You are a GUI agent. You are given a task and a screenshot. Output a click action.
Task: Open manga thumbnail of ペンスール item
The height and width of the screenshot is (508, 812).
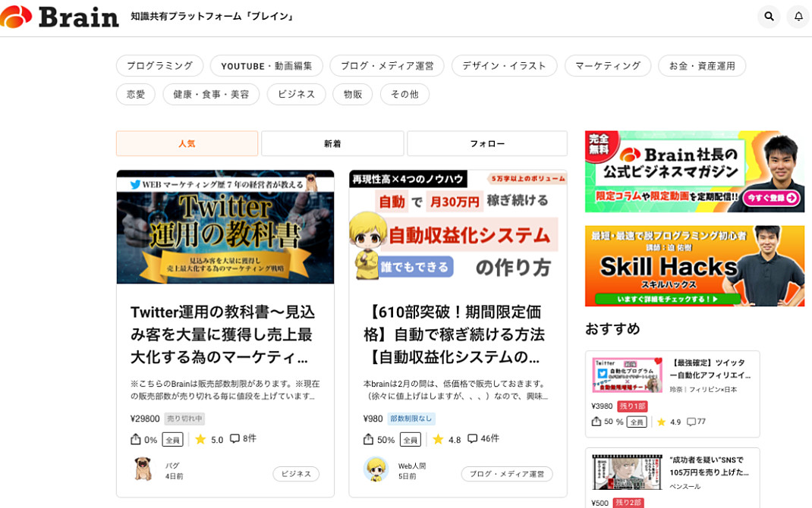pos(627,472)
